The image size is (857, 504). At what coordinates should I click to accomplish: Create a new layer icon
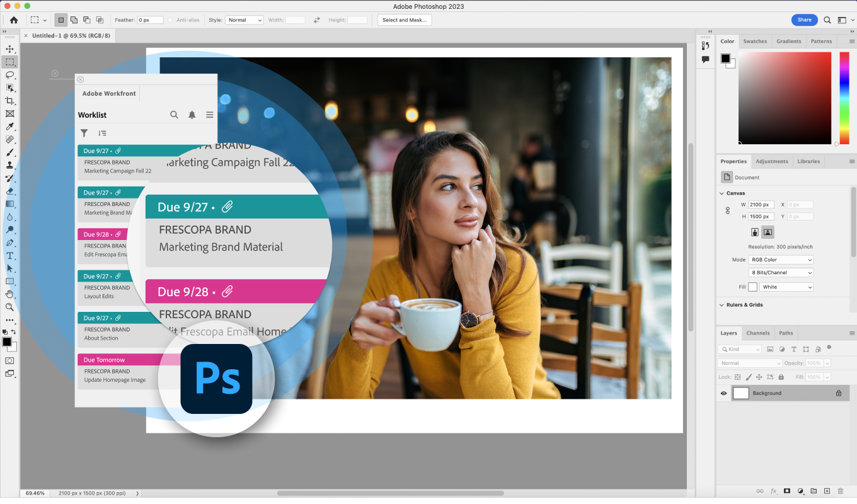(827, 491)
